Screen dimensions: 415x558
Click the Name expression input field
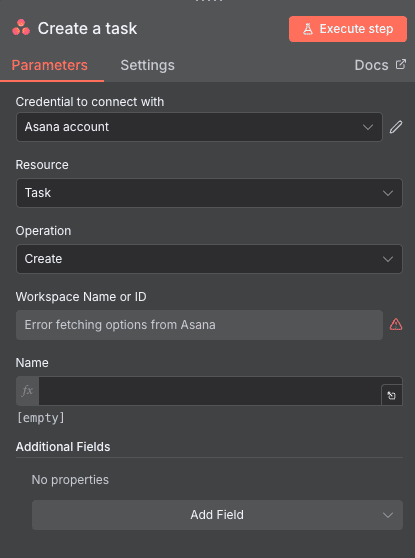tap(210, 391)
